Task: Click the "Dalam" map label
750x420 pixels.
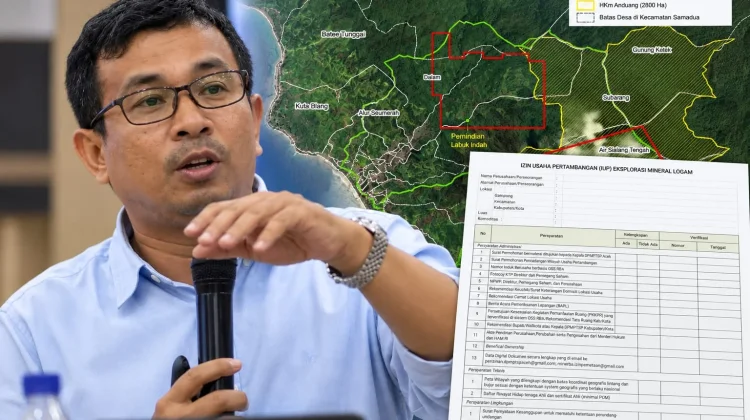Action: (432, 77)
